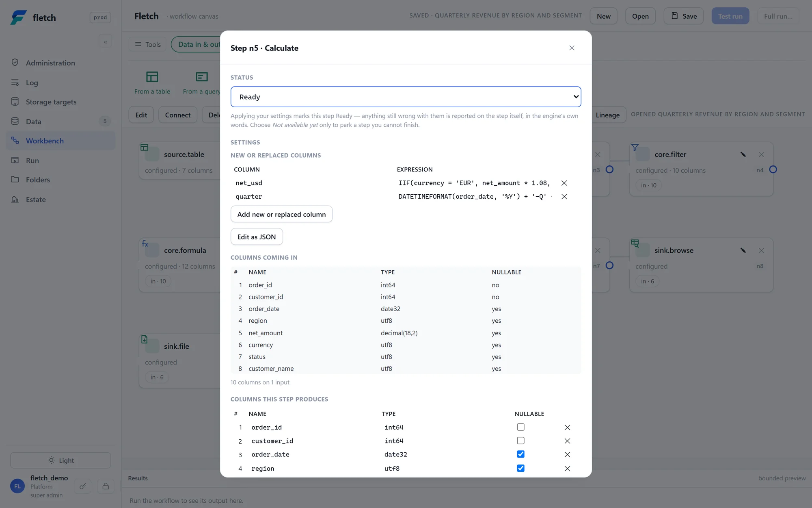The width and height of the screenshot is (812, 508).
Task: Go to Storage targets in sidebar
Action: pyautogui.click(x=60, y=102)
